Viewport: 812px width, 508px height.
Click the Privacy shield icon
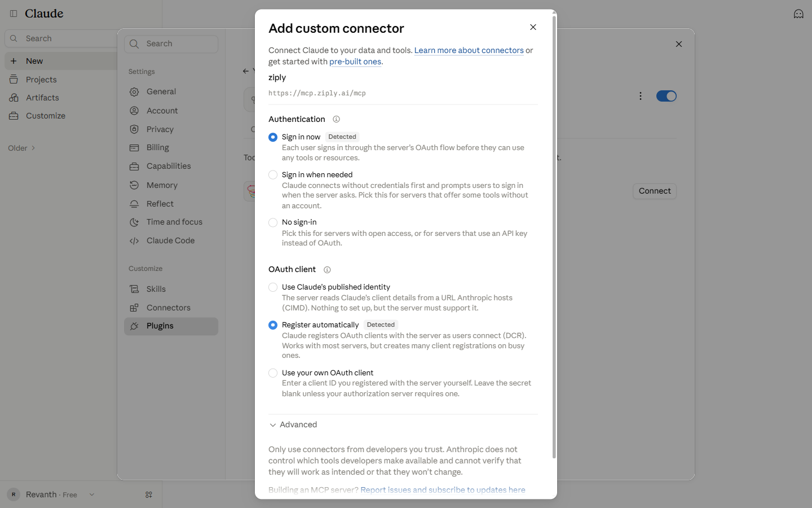pos(134,129)
